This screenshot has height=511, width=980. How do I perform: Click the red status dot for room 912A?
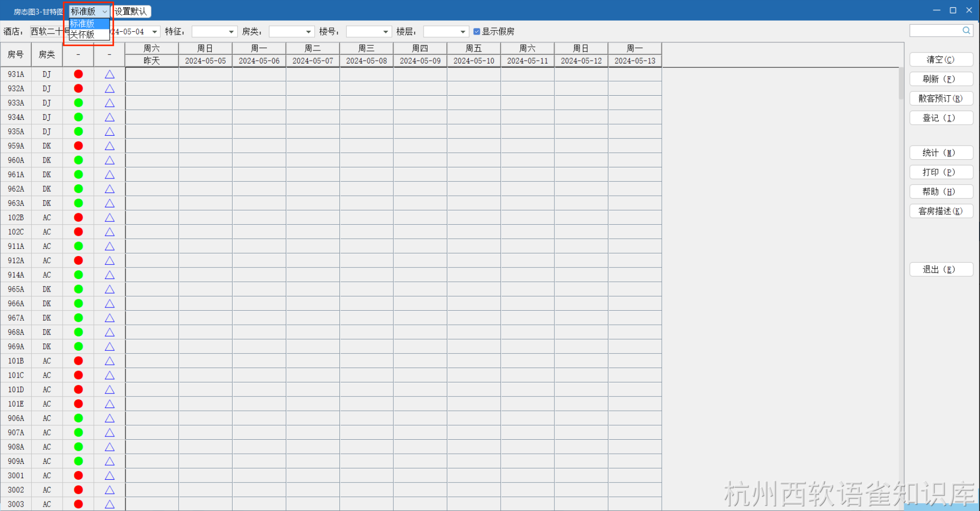tap(78, 260)
